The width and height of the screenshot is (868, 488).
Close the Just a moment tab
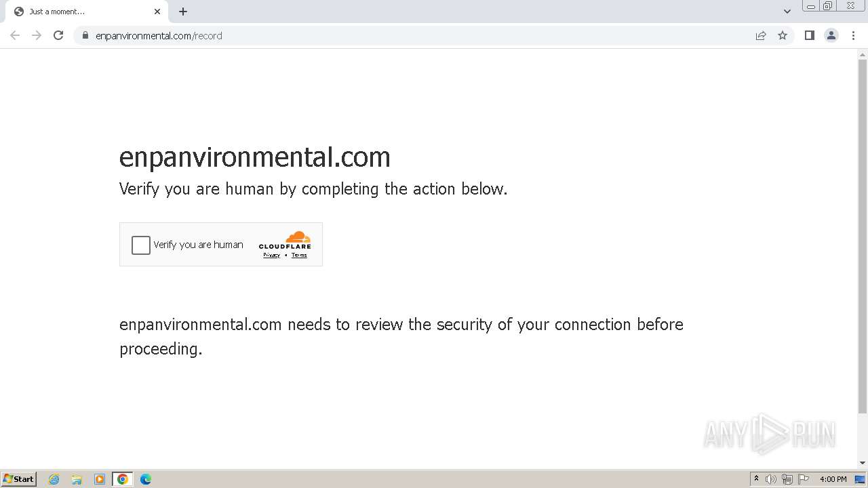coord(157,12)
